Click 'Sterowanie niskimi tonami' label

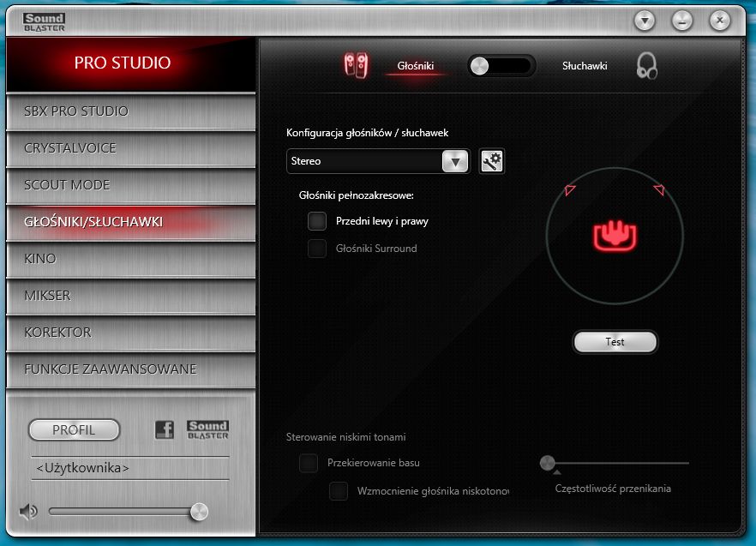tap(345, 437)
